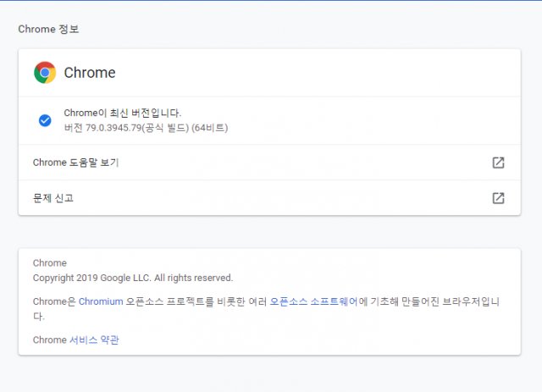Image resolution: width=542 pixels, height=392 pixels.
Task: Click the (64비트) label in version line
Action: tap(209, 128)
